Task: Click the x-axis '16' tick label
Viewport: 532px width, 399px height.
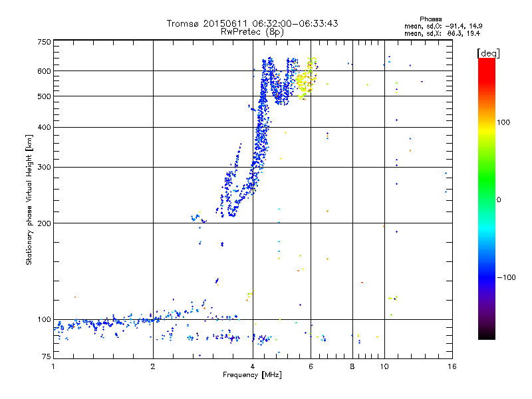Action: pyautogui.click(x=452, y=366)
